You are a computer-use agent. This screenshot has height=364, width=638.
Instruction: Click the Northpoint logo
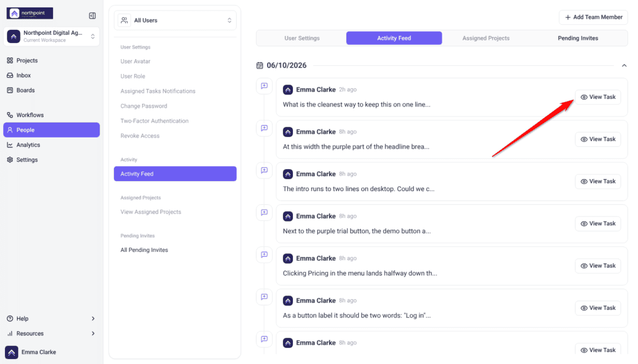pos(30,14)
